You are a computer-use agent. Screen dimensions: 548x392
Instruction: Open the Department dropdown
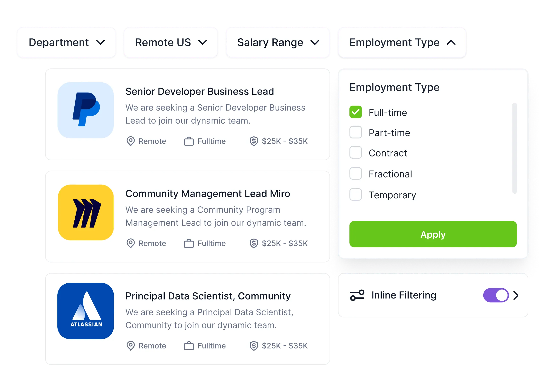tap(66, 42)
